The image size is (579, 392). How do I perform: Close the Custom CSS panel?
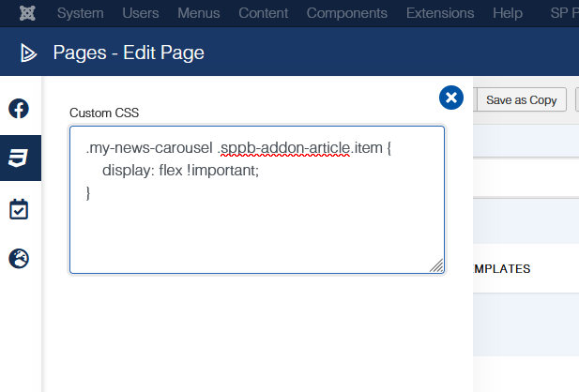pos(451,98)
